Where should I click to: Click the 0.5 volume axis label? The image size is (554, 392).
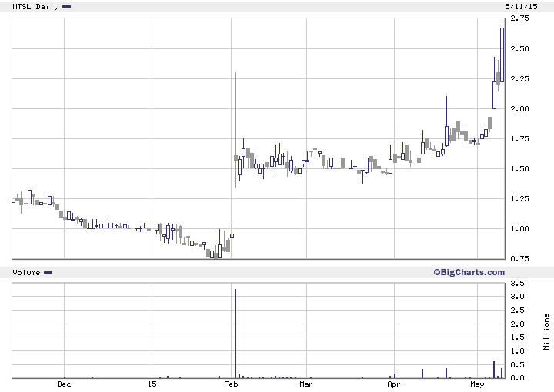coord(517,365)
